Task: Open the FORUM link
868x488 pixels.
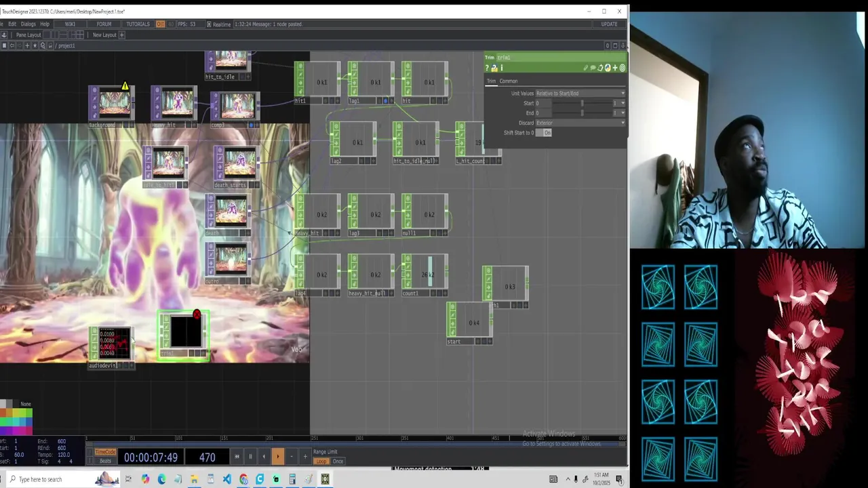Action: pyautogui.click(x=104, y=24)
